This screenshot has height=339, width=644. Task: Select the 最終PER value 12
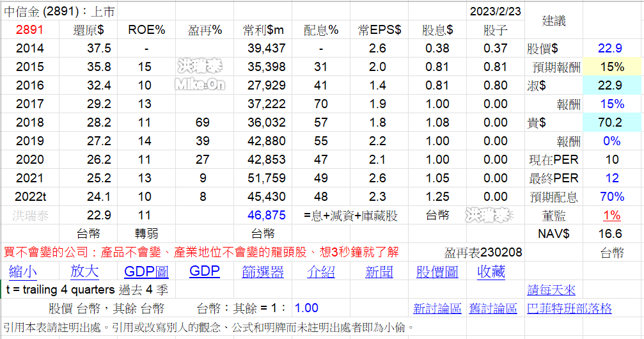pos(612,178)
